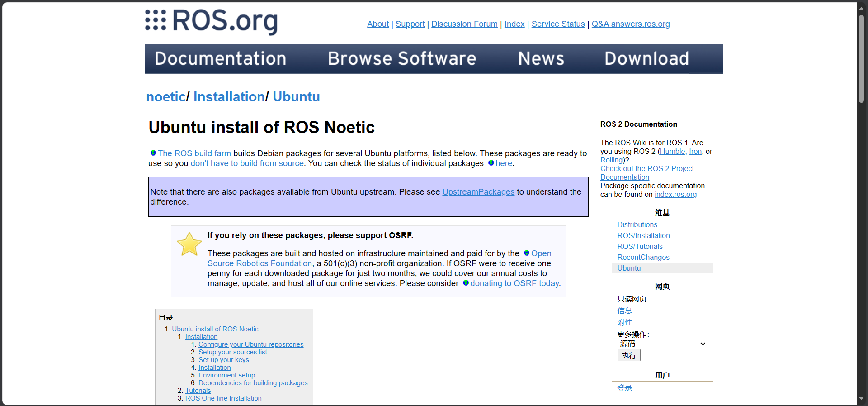Click globe icon beside The ROS build farm
The height and width of the screenshot is (406, 868).
[x=153, y=153]
